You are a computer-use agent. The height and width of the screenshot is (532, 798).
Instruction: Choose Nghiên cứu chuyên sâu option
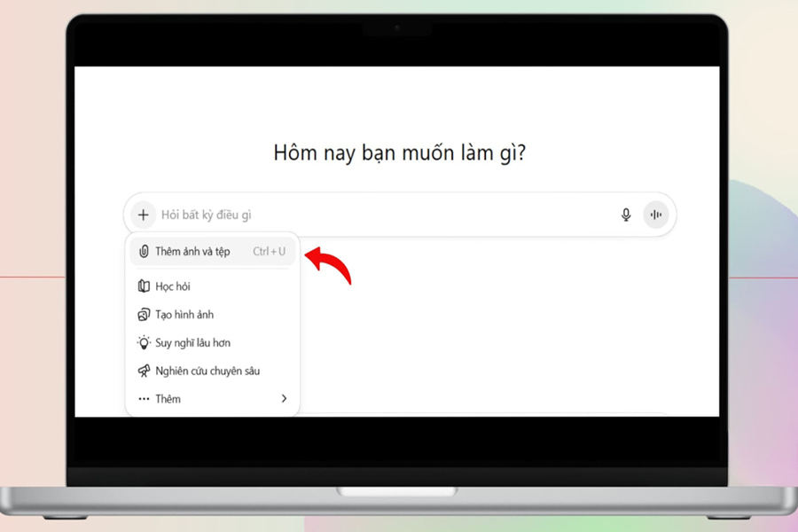tap(212, 371)
